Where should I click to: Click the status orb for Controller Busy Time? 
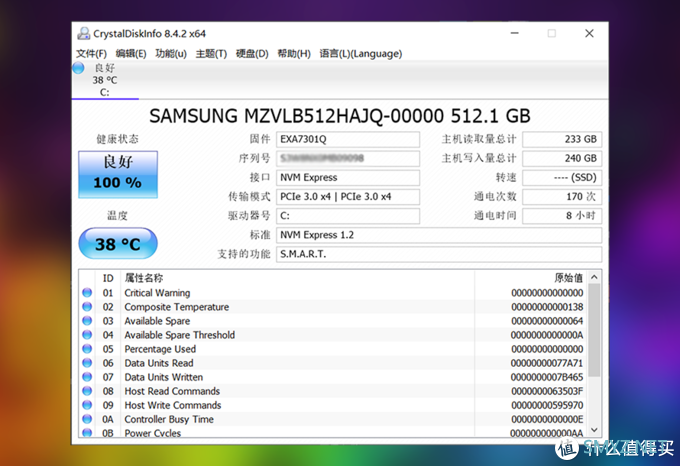(x=87, y=419)
